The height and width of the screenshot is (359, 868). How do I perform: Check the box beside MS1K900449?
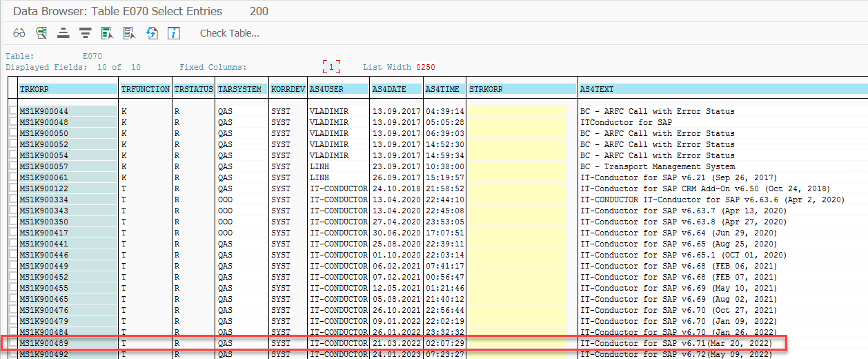pos(13,266)
